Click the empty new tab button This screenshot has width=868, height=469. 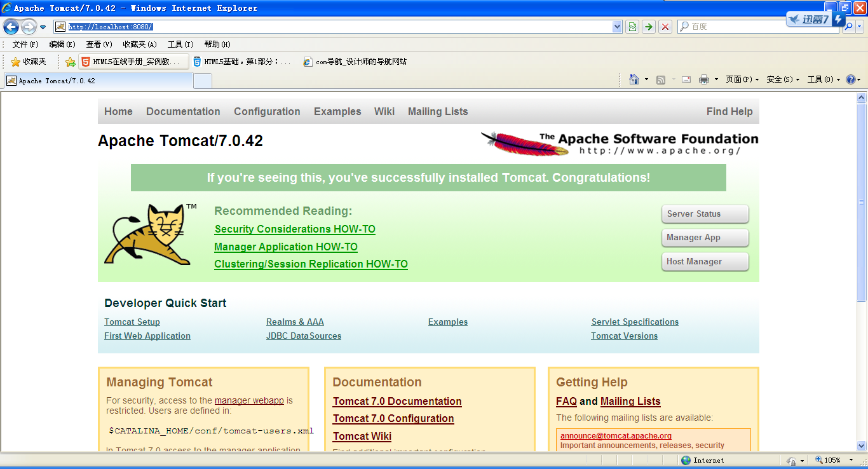pos(203,81)
